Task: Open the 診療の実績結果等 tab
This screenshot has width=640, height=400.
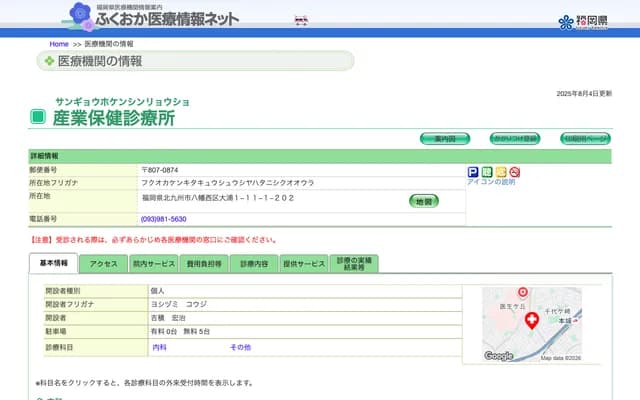Action: 355,264
